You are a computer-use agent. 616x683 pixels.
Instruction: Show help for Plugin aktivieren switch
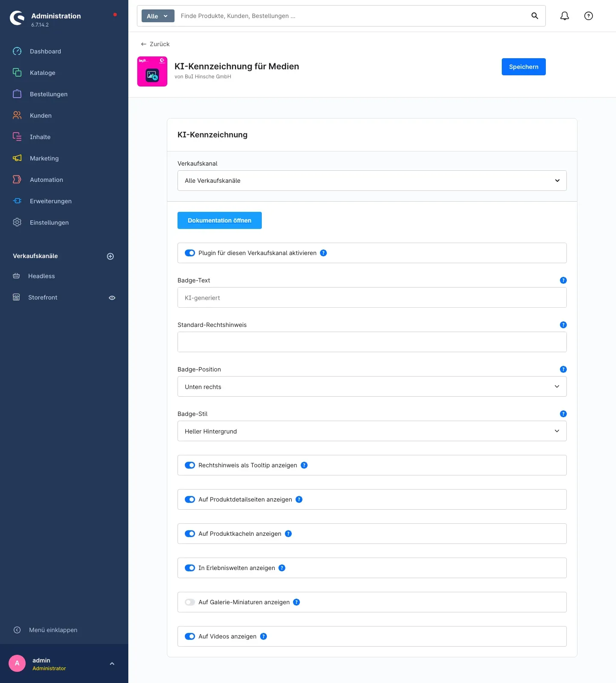tap(323, 253)
